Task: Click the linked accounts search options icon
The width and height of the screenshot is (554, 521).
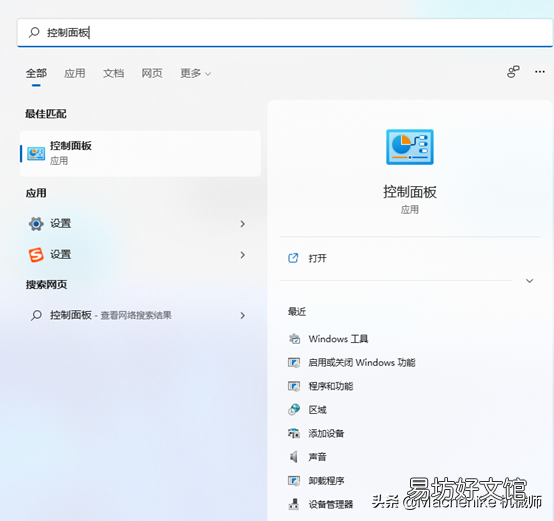Action: pos(513,72)
